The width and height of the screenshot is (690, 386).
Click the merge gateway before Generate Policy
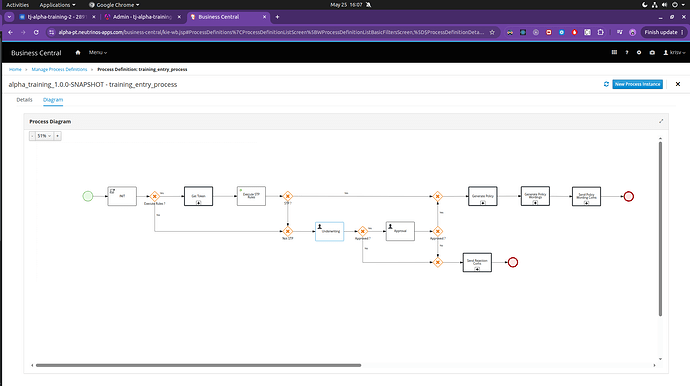point(438,196)
